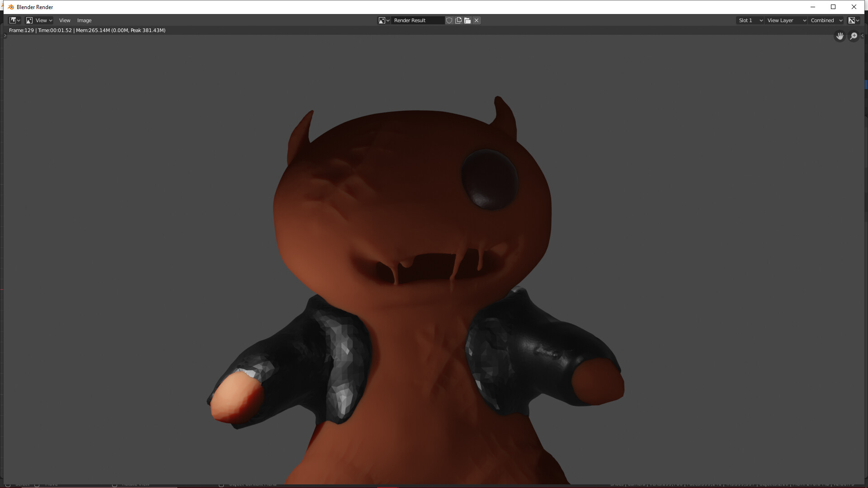Click the New Image icon
The height and width of the screenshot is (488, 868).
458,20
